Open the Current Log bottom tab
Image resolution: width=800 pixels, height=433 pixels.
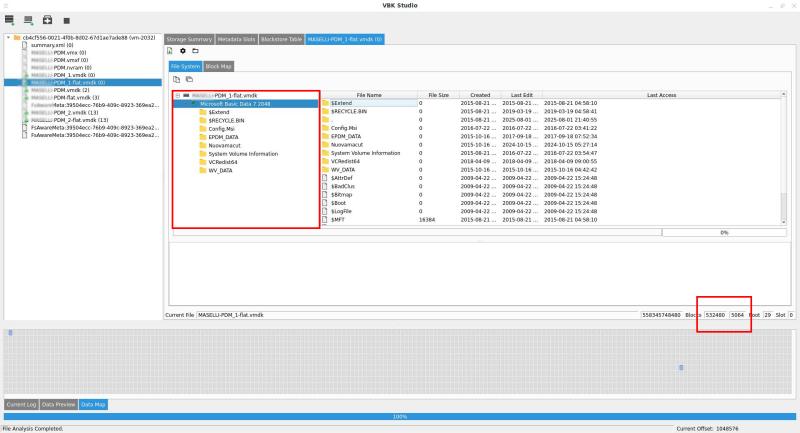click(x=21, y=404)
